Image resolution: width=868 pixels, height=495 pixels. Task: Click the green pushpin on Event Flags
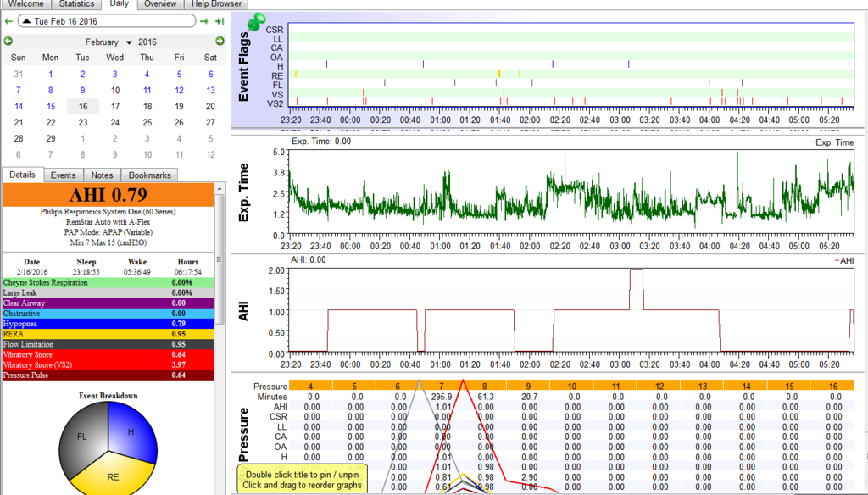[x=254, y=23]
